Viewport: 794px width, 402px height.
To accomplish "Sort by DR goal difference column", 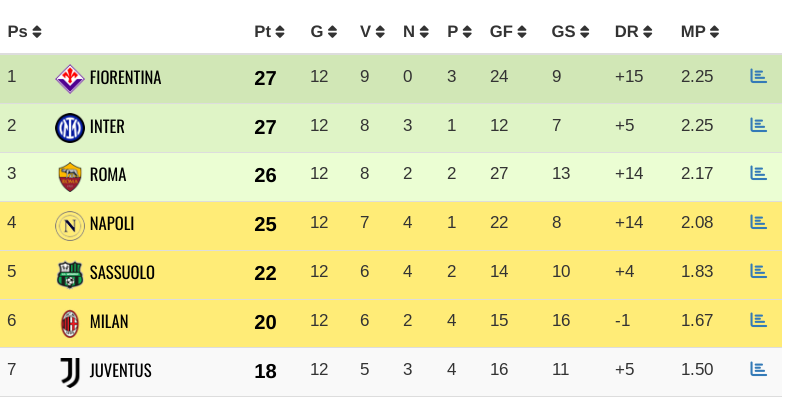I will point(633,32).
